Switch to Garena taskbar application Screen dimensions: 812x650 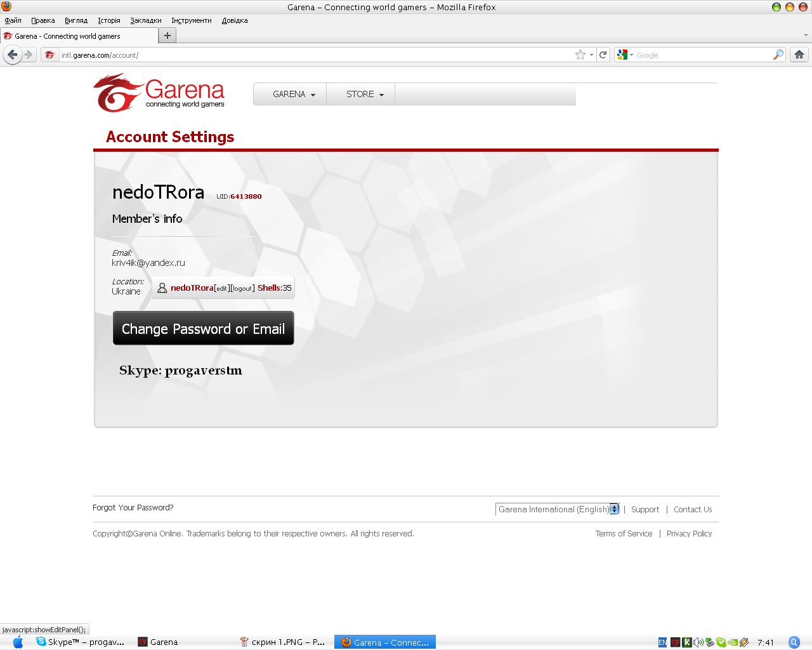click(x=159, y=642)
